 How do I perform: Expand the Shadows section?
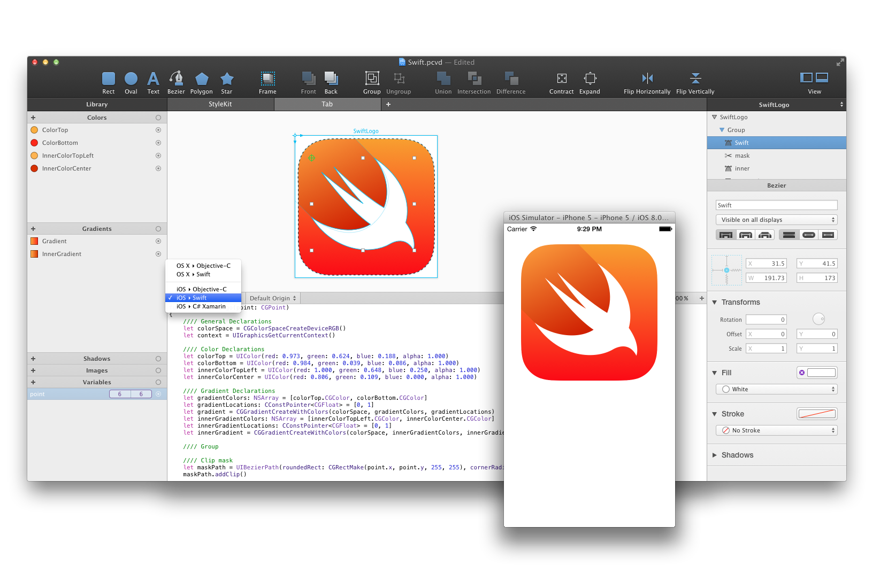715,455
